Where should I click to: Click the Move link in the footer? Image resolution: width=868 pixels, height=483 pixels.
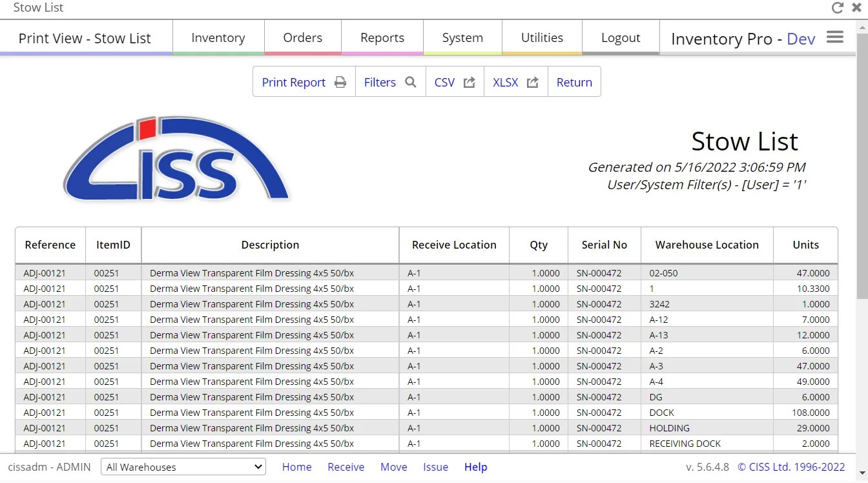point(393,466)
